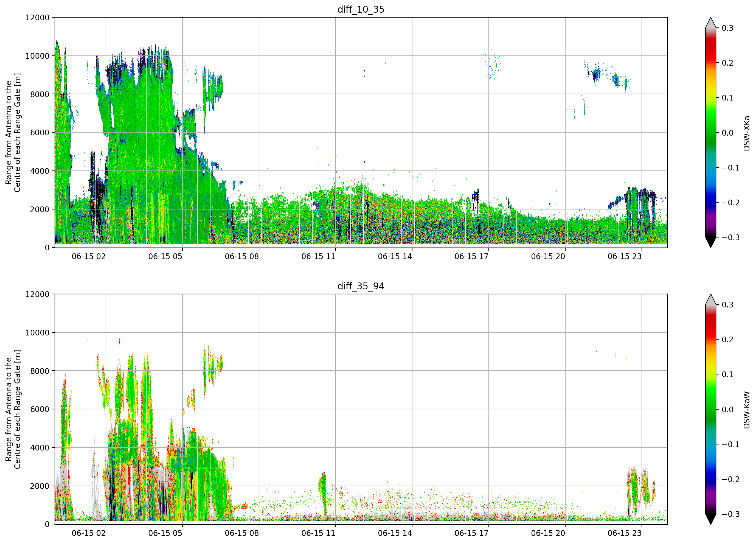This screenshot has width=756, height=543.
Task: Click the 0.2 tick on DSW-KaW colorbar
Action: (x=728, y=340)
